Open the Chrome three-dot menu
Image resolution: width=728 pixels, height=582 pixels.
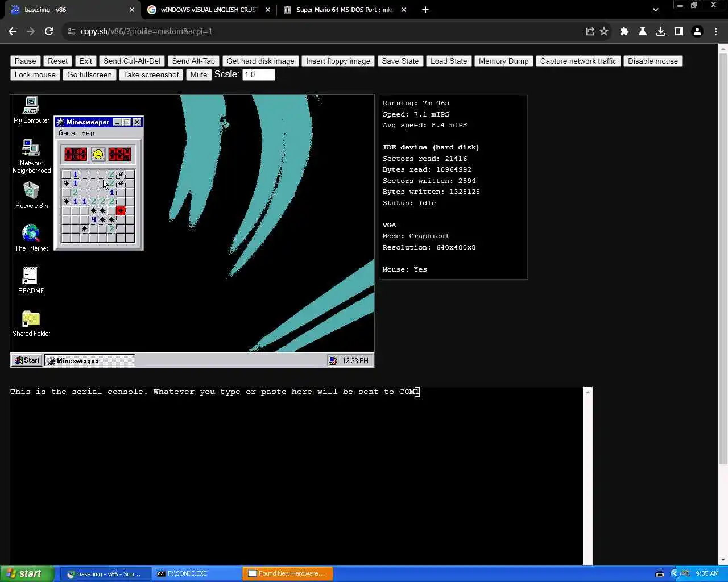point(715,31)
